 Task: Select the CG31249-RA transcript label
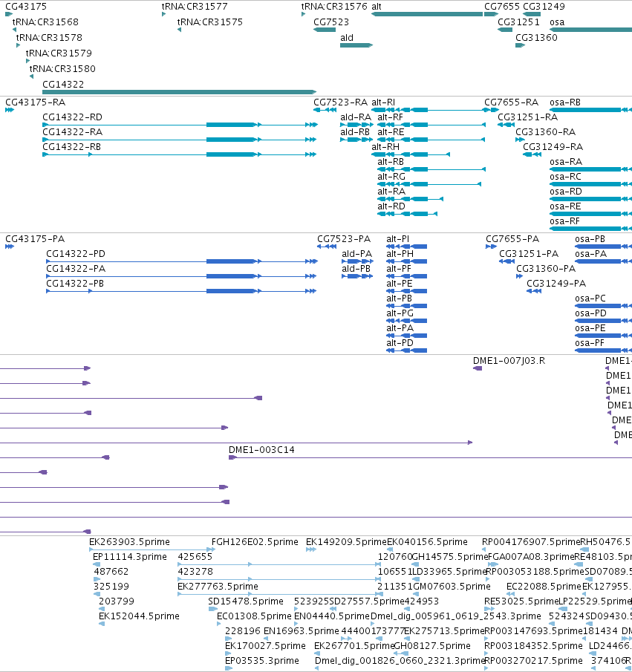coord(553,146)
